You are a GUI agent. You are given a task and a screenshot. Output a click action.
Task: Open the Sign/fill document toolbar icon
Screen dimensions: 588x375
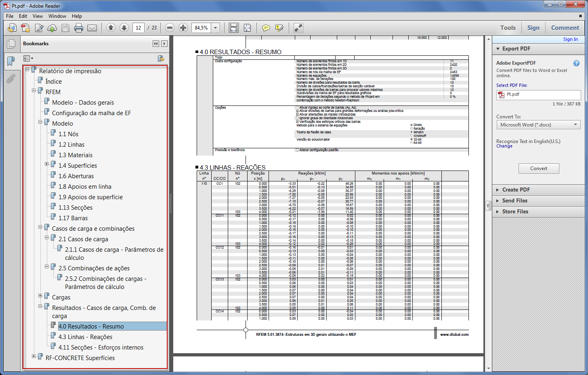39,28
